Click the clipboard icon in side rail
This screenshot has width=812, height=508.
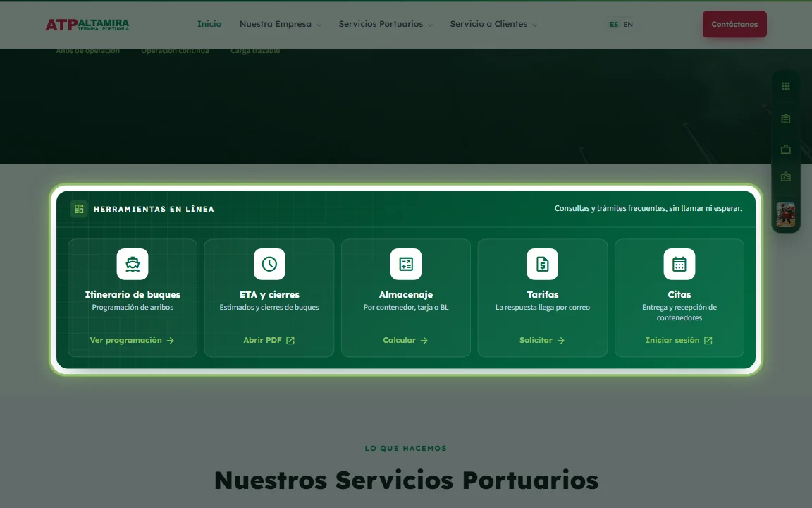click(x=786, y=119)
